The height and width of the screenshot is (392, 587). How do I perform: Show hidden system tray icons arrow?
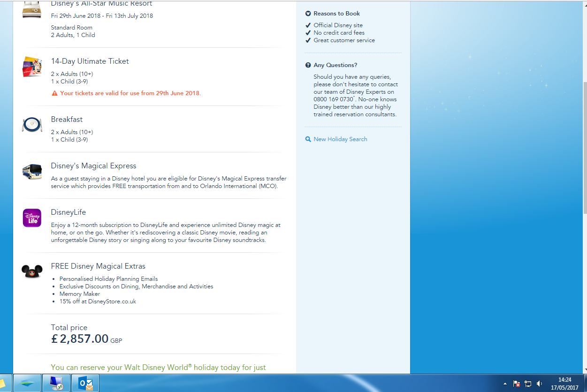pyautogui.click(x=505, y=384)
